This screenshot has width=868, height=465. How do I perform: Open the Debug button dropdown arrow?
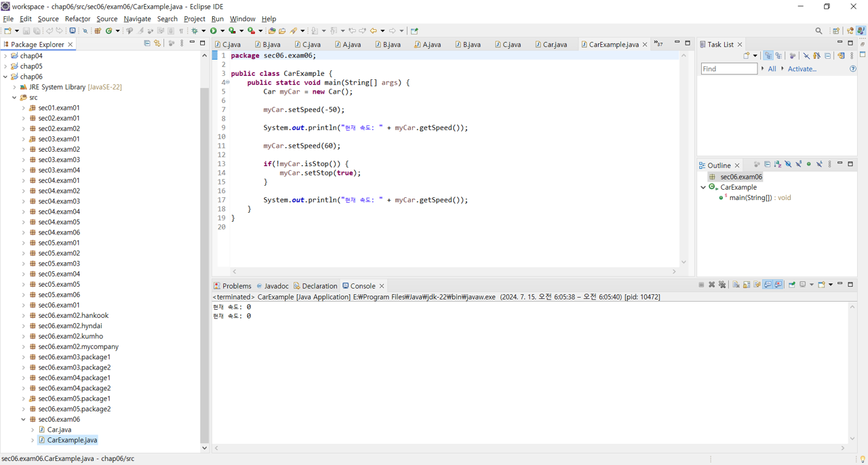(203, 31)
